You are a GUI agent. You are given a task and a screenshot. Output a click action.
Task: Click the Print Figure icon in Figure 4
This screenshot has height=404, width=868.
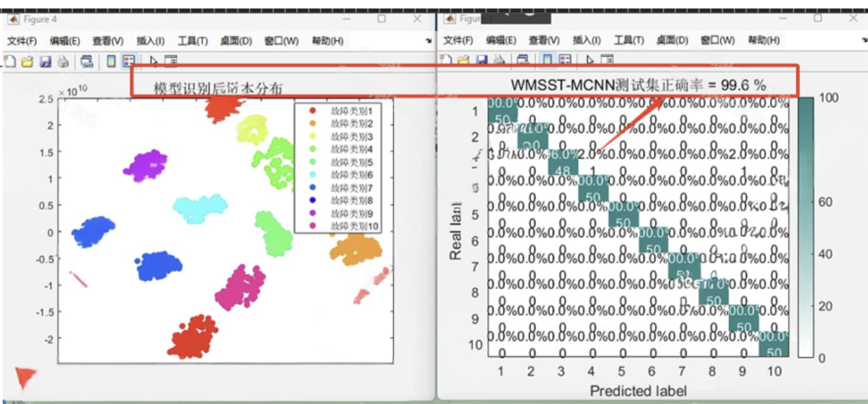click(x=63, y=61)
